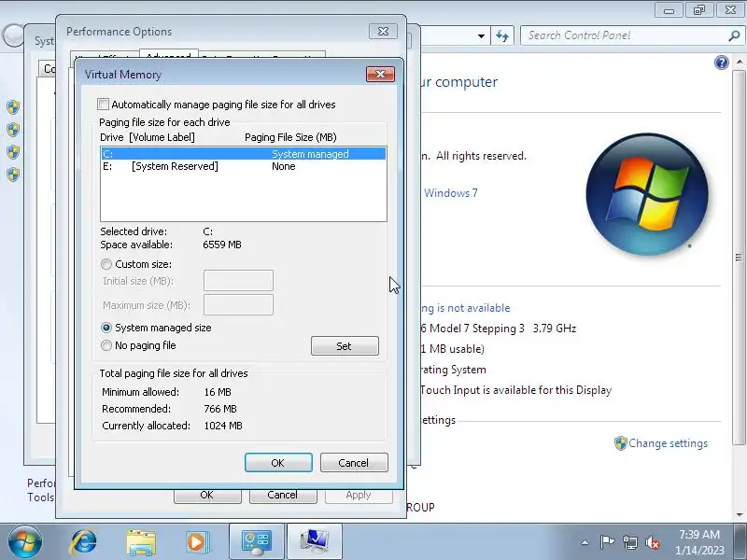747x560 pixels.
Task: Click Cancel in Performance Options window
Action: point(283,496)
